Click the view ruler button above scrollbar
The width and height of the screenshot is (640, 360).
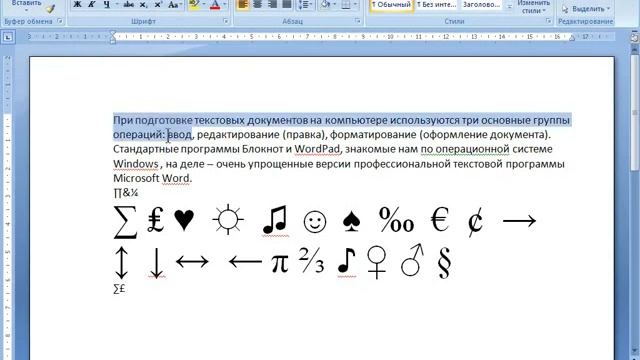(x=635, y=38)
